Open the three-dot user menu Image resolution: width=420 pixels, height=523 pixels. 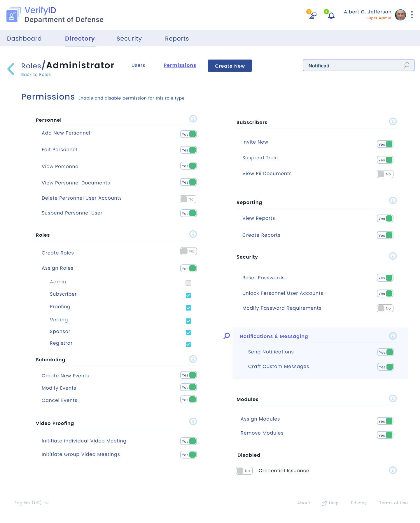tap(412, 15)
